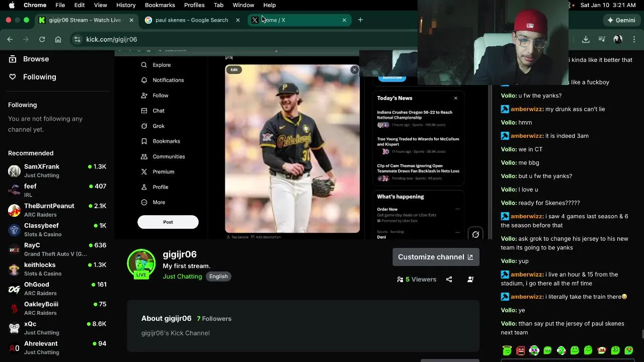644x362 pixels.
Task: Open RayC recommended channel
Action: click(x=57, y=249)
